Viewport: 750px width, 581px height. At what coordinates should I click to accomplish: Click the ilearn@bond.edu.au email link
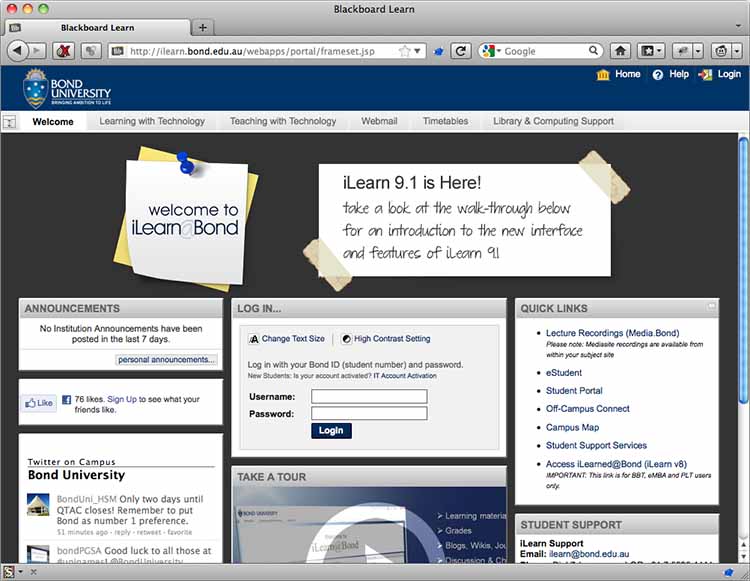(x=589, y=554)
